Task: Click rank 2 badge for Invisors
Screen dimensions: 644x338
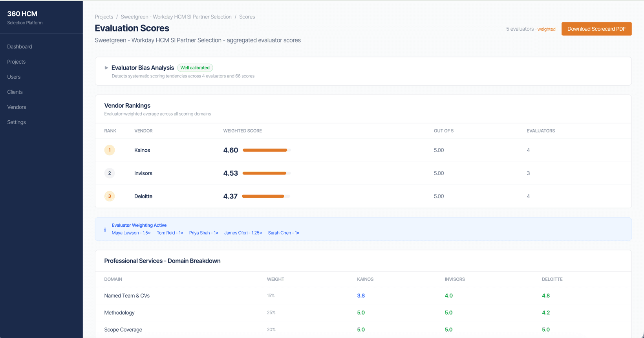Action: [110, 173]
